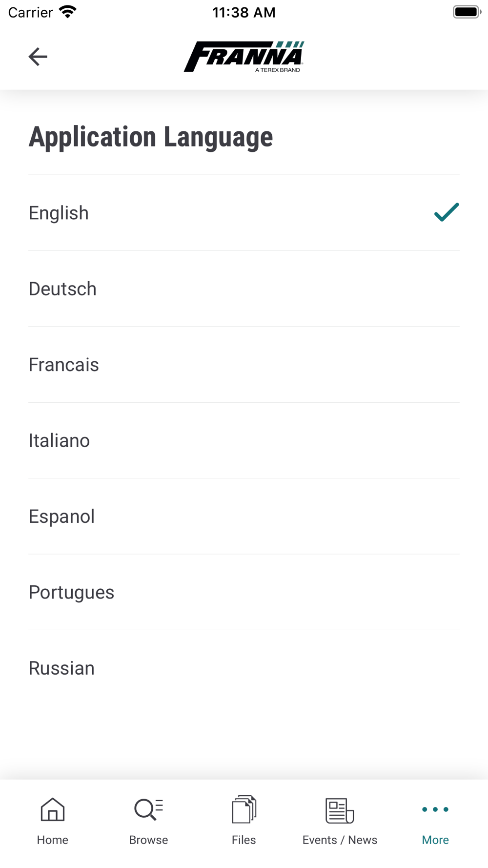Screen dimensions: 488x868
Task: Go to Events / News tab label
Action: [x=340, y=840]
